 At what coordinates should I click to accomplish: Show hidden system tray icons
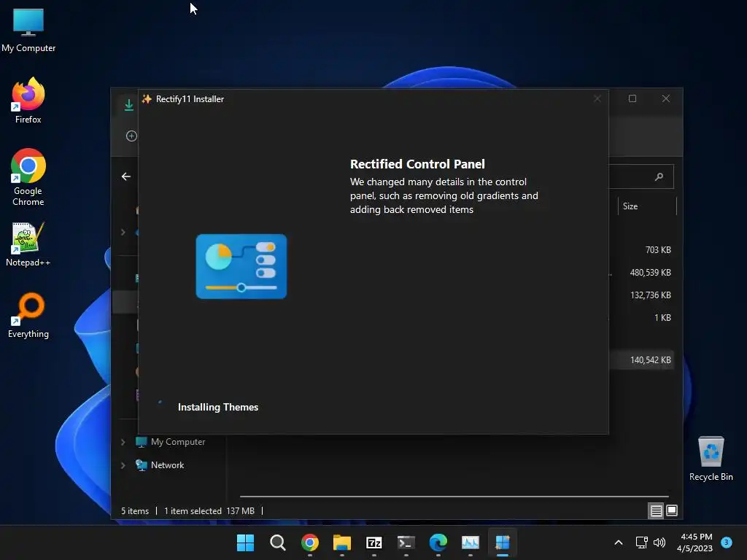tap(619, 542)
